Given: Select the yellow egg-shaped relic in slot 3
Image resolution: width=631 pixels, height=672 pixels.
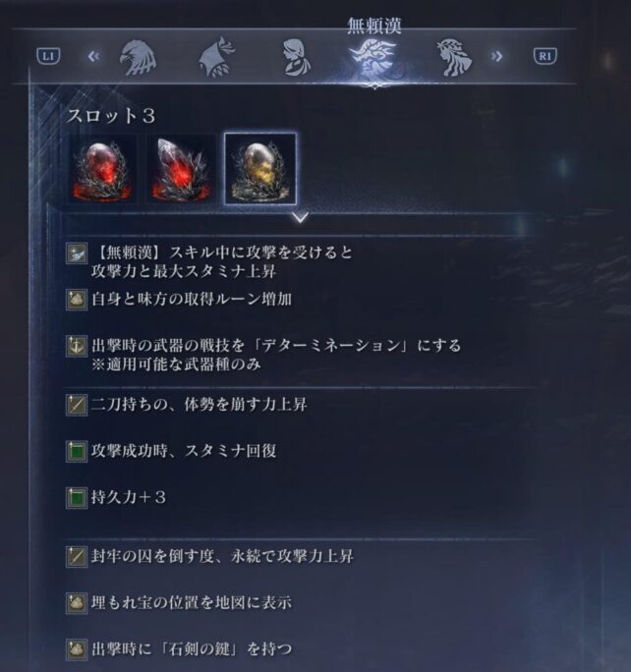Looking at the screenshot, I should click(260, 169).
